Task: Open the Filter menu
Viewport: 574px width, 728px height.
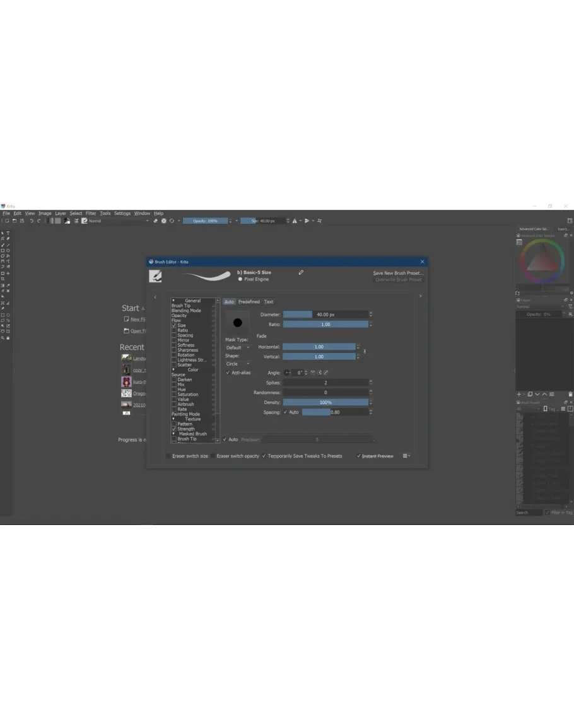Action: pyautogui.click(x=91, y=213)
